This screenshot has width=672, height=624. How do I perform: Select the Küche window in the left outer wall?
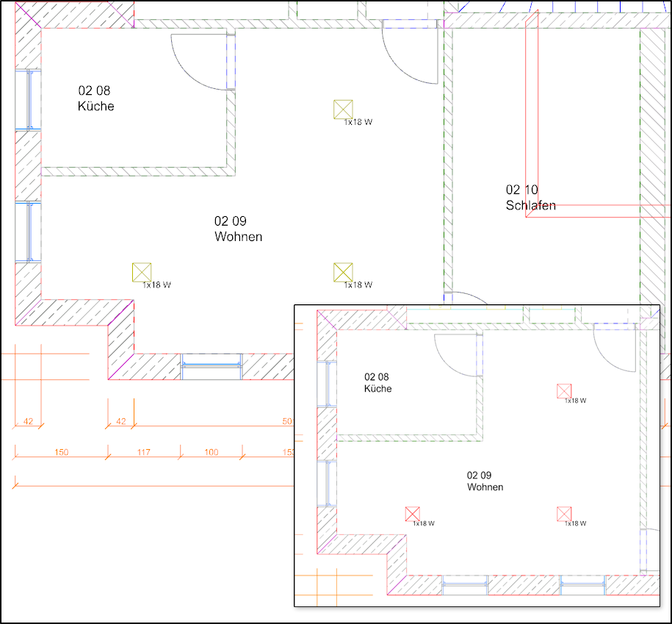pyautogui.click(x=29, y=99)
